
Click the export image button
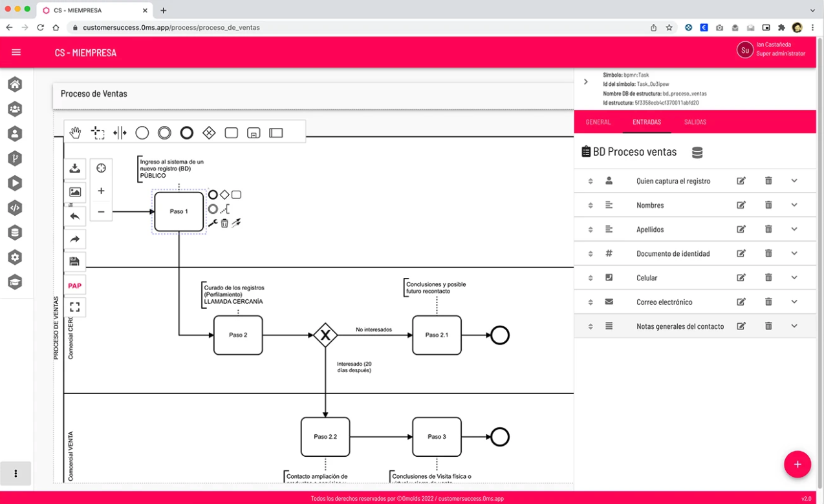(75, 192)
